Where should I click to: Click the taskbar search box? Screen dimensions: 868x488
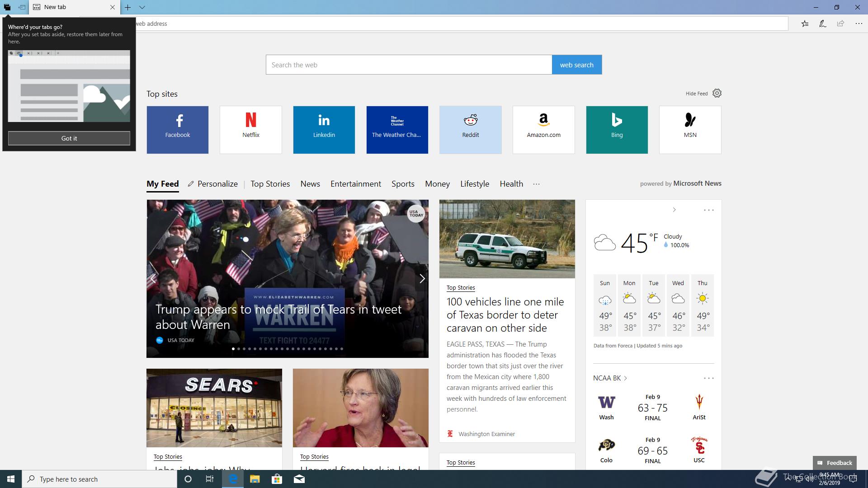[x=99, y=479]
